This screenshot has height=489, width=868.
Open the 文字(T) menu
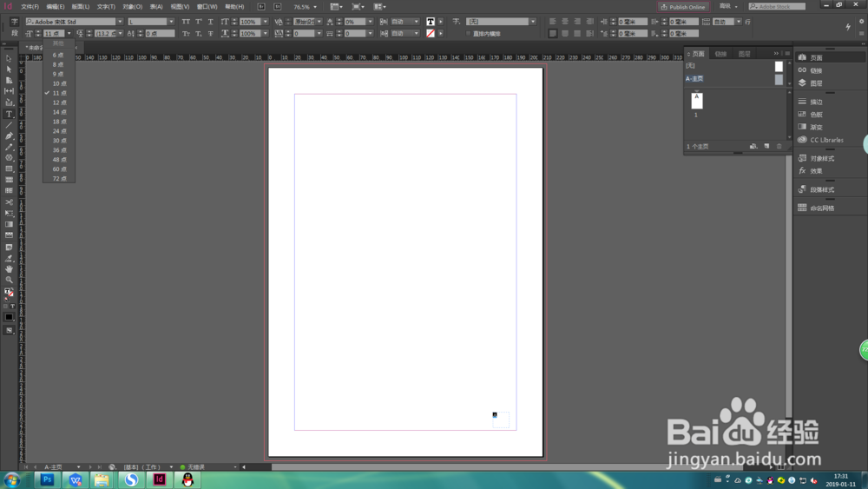106,7
